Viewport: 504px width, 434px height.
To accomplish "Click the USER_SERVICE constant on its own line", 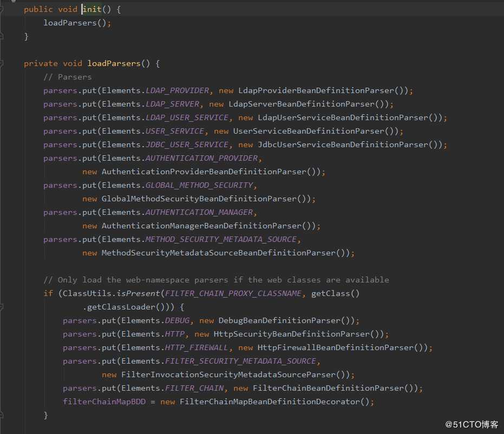I will pyautogui.click(x=175, y=131).
